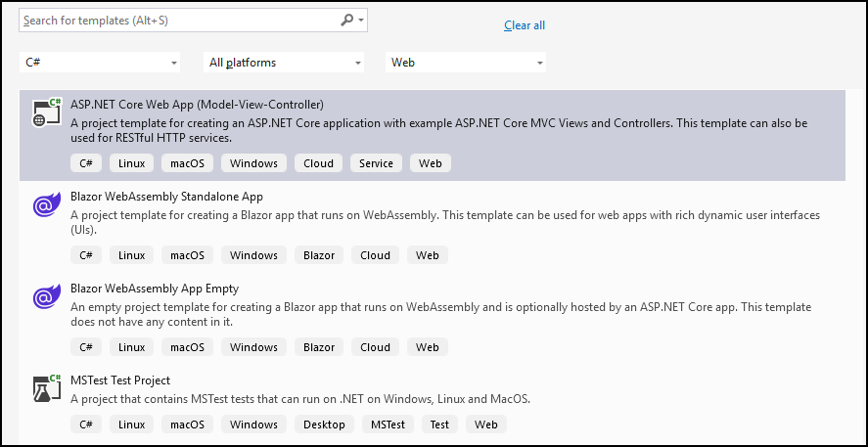This screenshot has width=868, height=447.
Task: Click the Blazor tag under Standalone App
Action: coord(319,255)
